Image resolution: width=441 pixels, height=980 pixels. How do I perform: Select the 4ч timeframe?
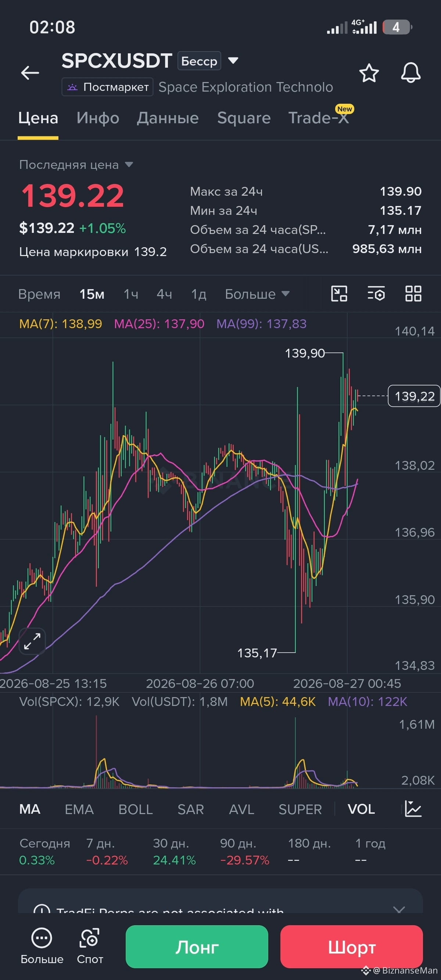[164, 294]
